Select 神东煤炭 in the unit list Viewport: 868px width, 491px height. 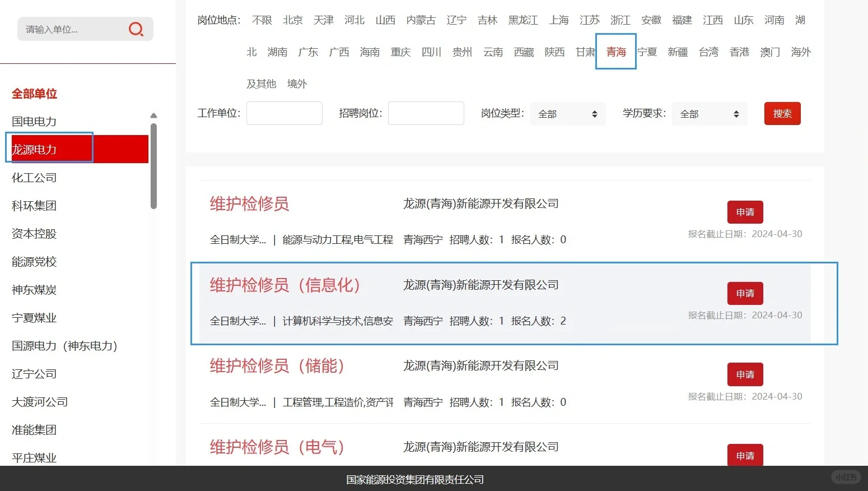pos(34,290)
